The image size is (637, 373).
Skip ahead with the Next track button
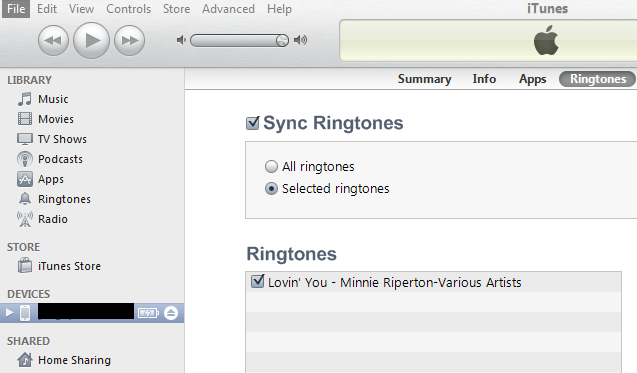(130, 40)
